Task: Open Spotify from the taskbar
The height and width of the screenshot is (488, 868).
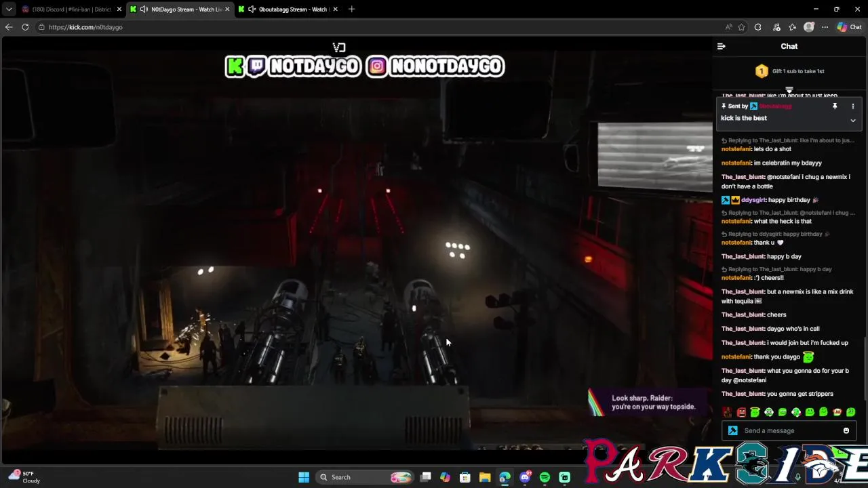Action: click(545, 477)
